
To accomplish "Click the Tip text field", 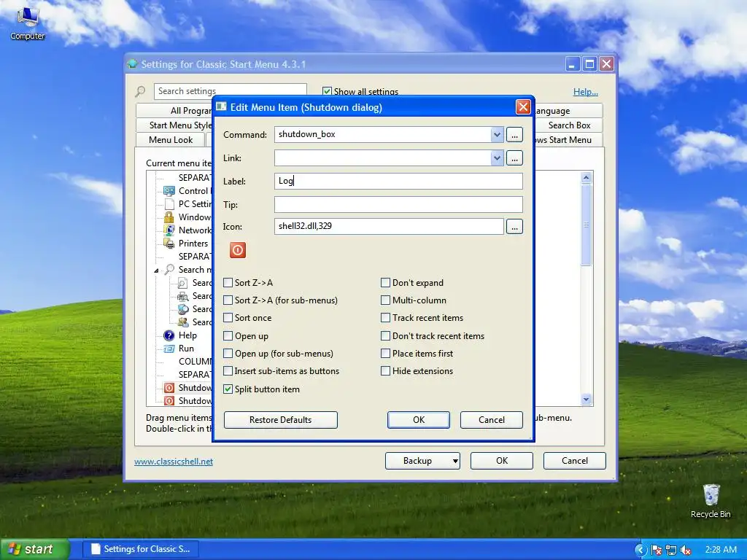I will (398, 205).
